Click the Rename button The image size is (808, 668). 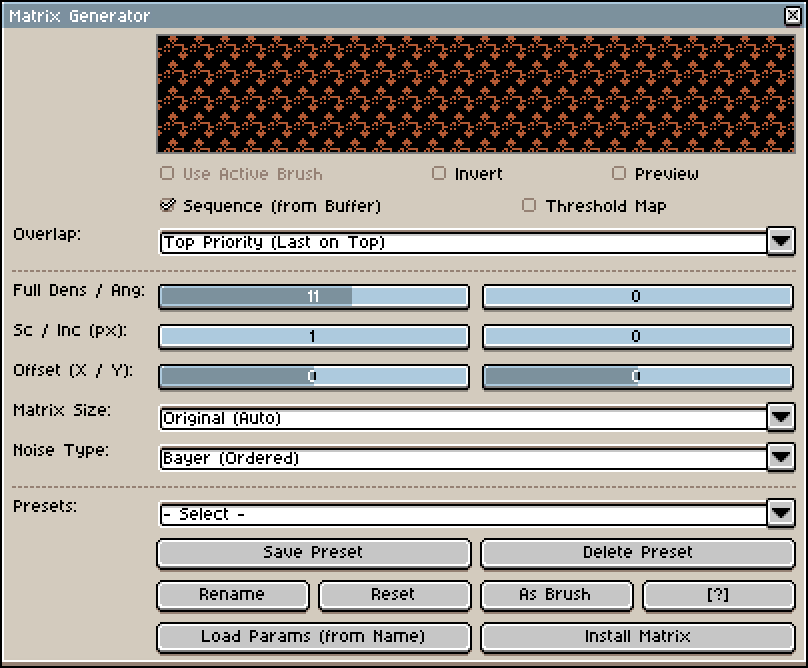233,595
